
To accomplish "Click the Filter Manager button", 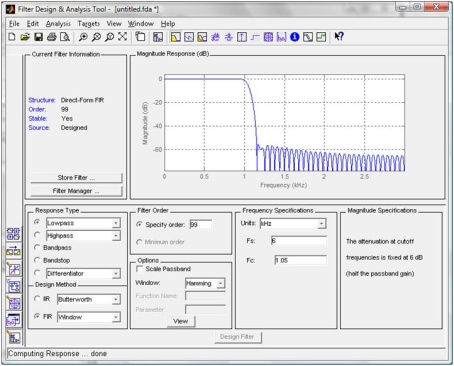I will pyautogui.click(x=76, y=191).
